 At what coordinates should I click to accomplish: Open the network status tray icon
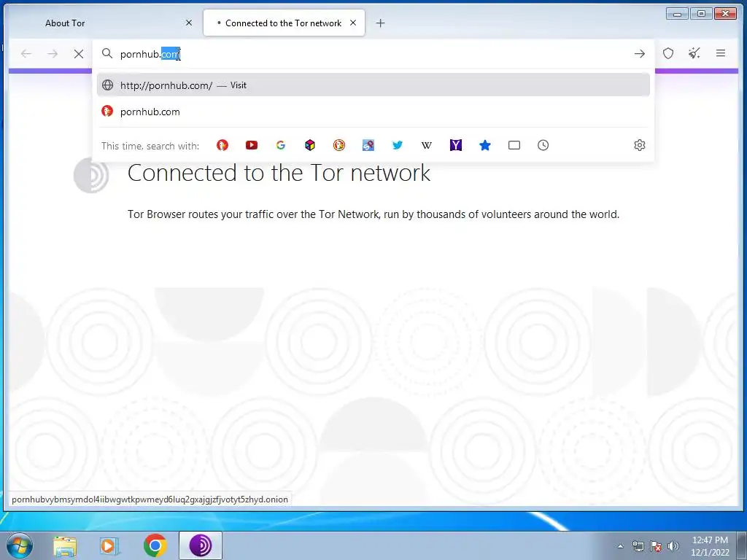[x=638, y=546]
